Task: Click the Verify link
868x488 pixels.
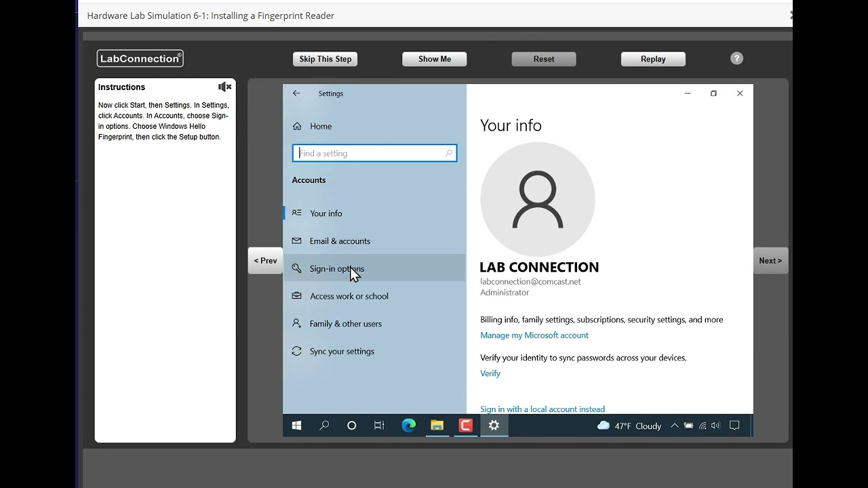Action: 490,373
